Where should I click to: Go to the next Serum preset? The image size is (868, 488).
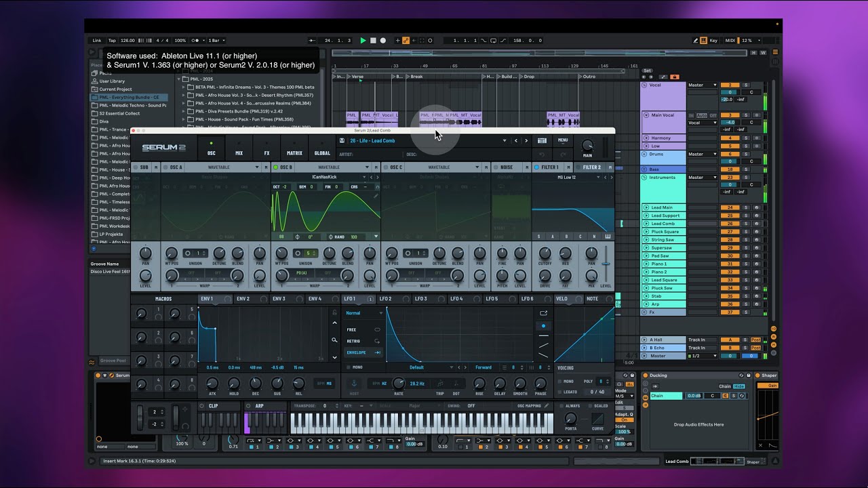[526, 141]
